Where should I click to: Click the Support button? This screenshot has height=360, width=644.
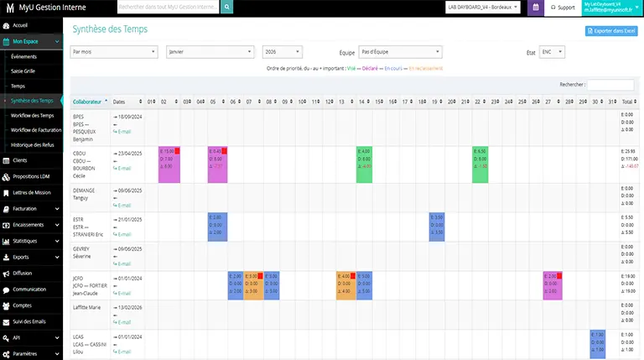(563, 8)
